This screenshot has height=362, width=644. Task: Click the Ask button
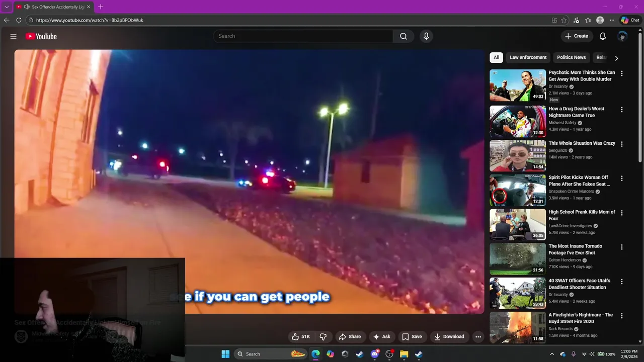pos(381,337)
